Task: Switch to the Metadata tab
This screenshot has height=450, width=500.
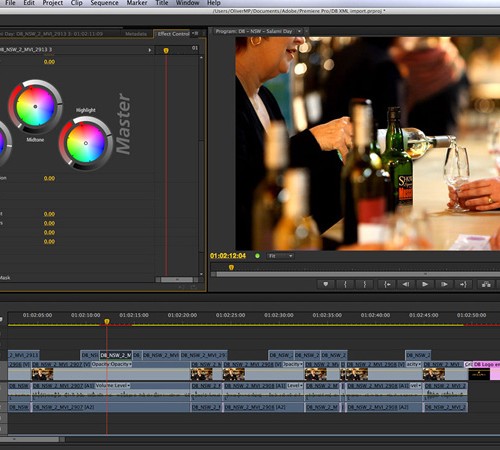Action: coord(136,34)
